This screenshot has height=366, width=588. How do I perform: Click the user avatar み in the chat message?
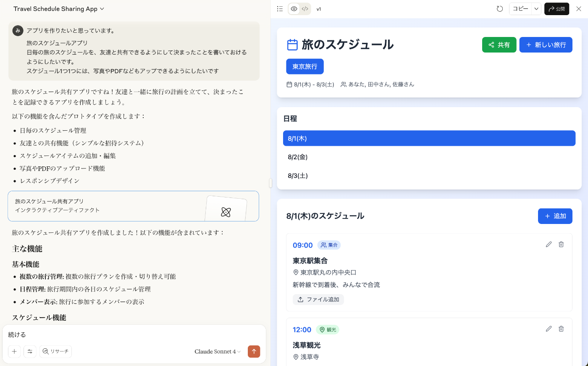18,31
